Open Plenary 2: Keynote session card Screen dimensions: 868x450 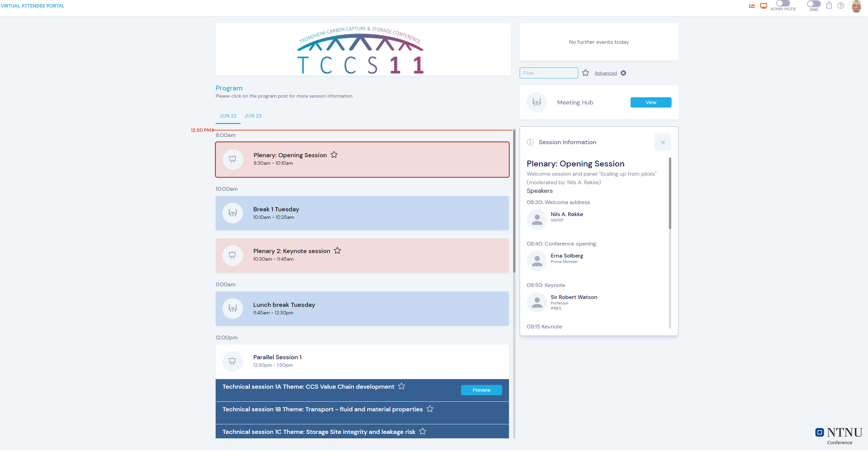point(362,255)
